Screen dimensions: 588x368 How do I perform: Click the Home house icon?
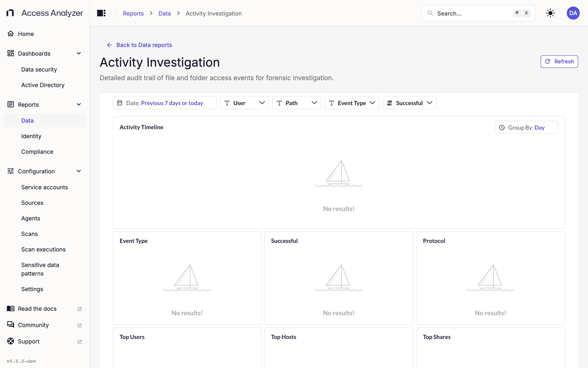[10, 34]
